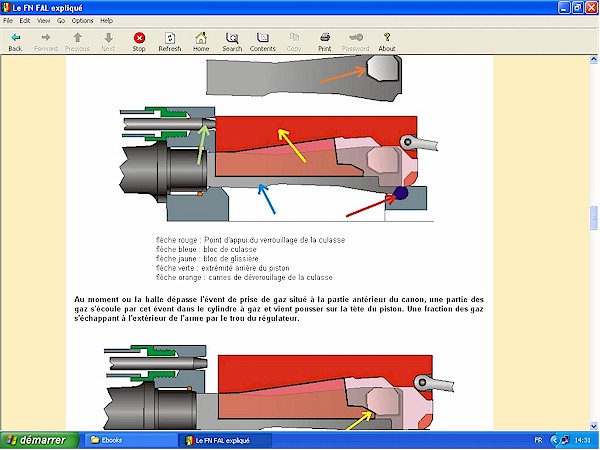
Task: Click the Previous up-arrow button
Action: (x=77, y=42)
